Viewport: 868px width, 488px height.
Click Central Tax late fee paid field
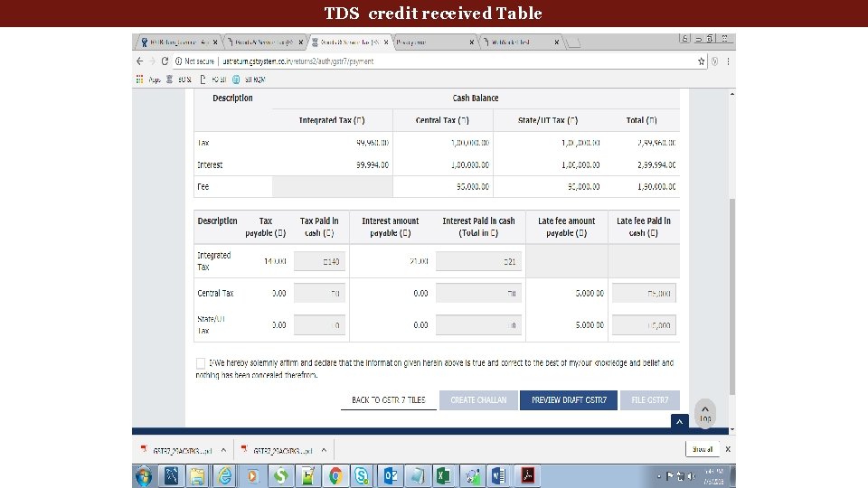pos(644,293)
